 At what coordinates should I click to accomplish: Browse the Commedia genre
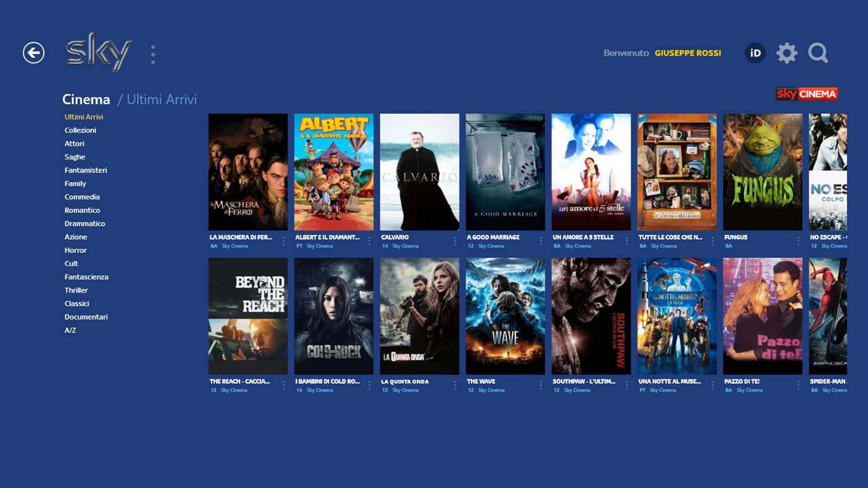(82, 197)
